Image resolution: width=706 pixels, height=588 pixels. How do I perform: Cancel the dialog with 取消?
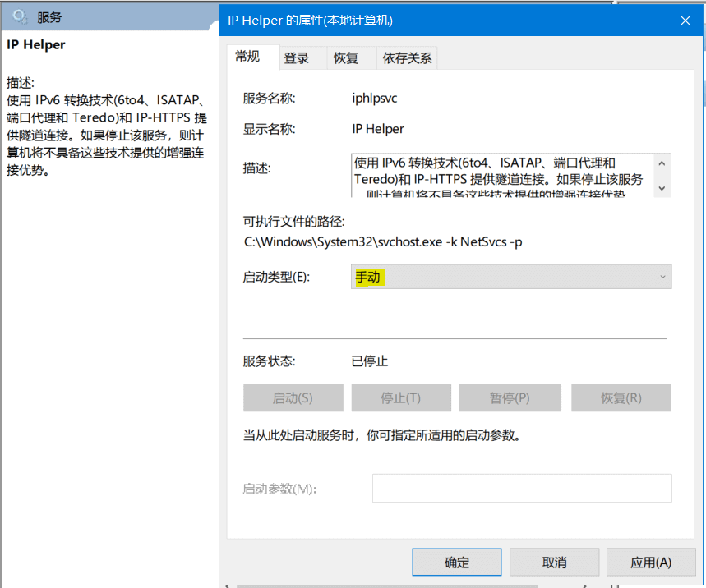tap(554, 563)
